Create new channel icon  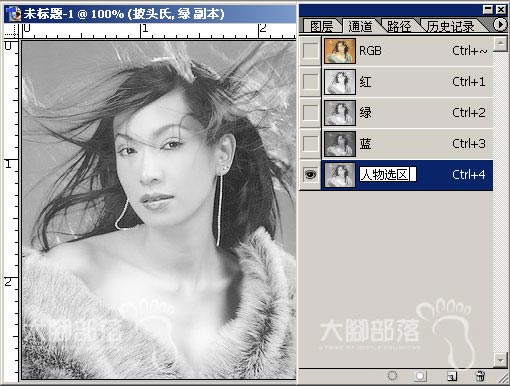coord(452,376)
